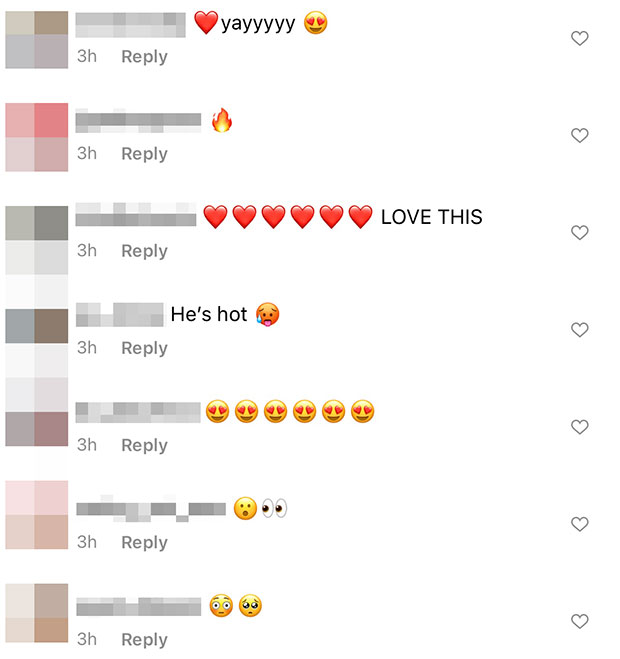This screenshot has width=620, height=659.
Task: Reply to the fire emoji comment
Action: pos(144,154)
